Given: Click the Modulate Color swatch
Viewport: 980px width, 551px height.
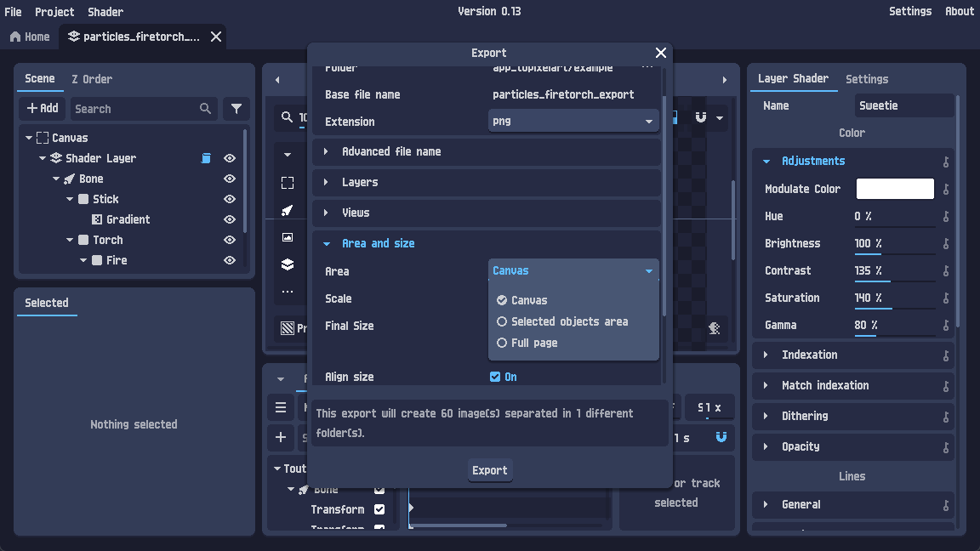Looking at the screenshot, I should [894, 189].
